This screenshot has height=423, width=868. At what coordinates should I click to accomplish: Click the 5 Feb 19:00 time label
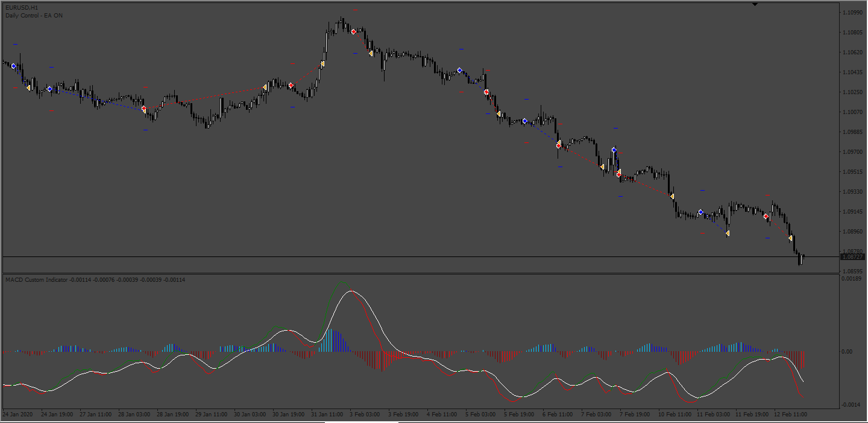520,415
